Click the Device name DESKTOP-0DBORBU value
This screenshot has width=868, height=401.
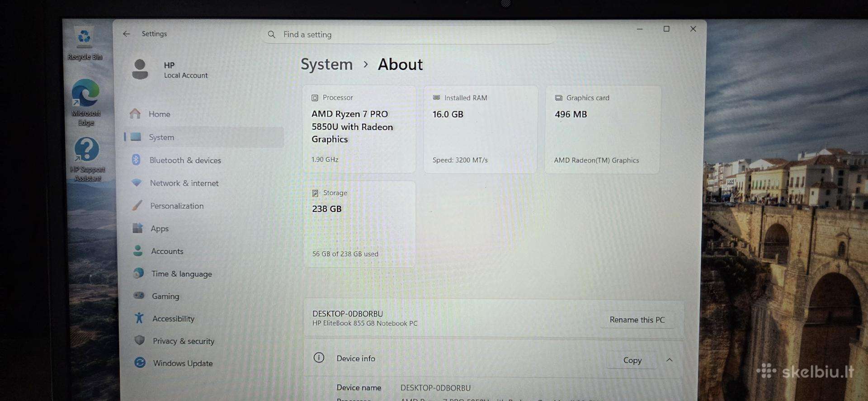[435, 388]
